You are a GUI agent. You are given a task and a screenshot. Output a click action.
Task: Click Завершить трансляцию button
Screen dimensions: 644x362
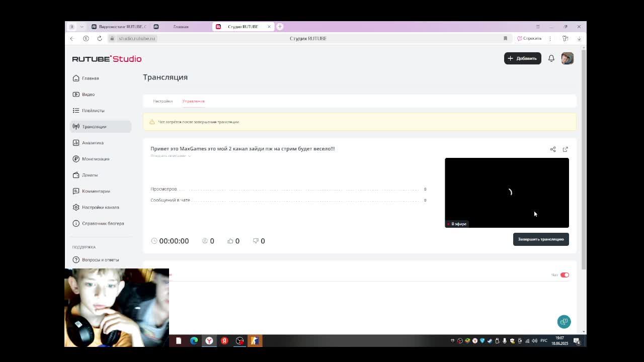[x=541, y=239]
